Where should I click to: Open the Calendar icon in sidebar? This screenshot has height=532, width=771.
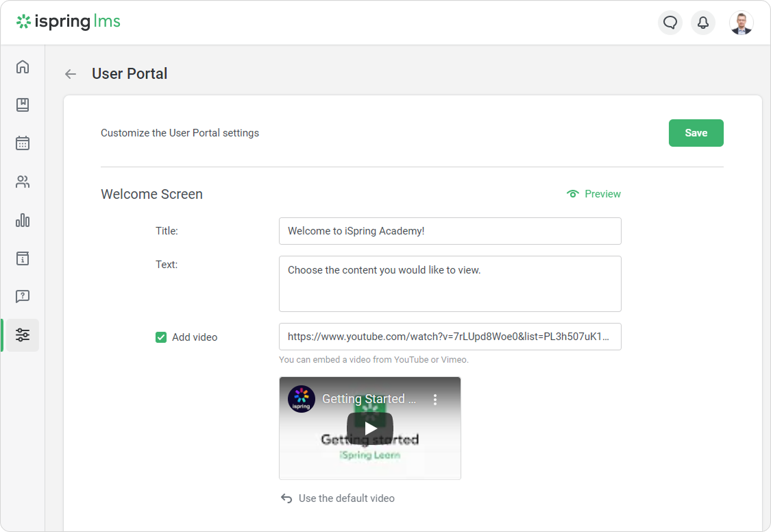click(23, 143)
